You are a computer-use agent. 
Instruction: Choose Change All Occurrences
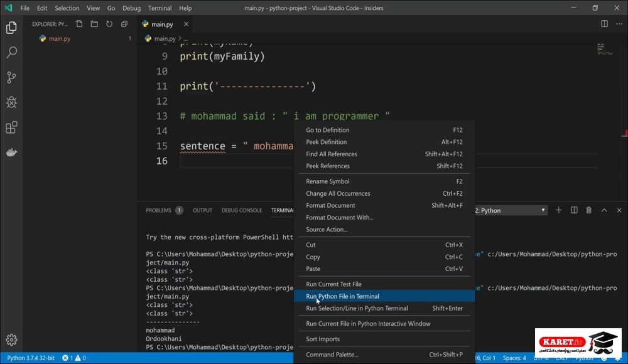[384, 193]
